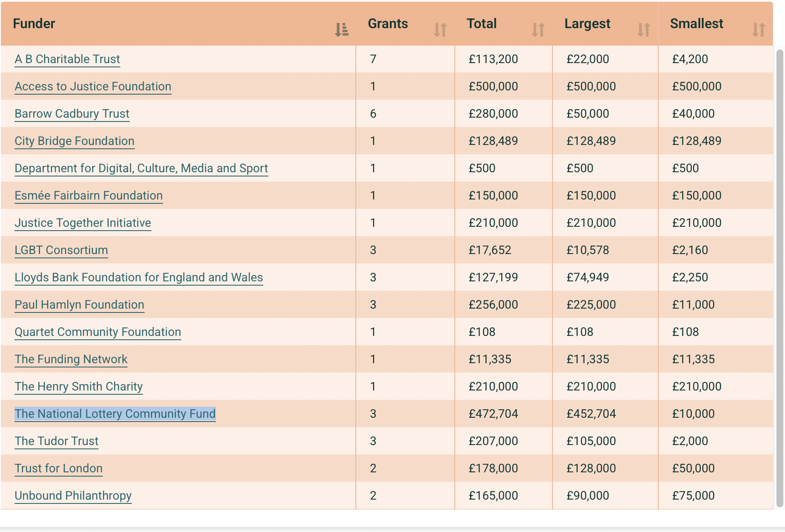Open A B Charitable Trust link
Screen dimensions: 785x532
[x=67, y=59]
